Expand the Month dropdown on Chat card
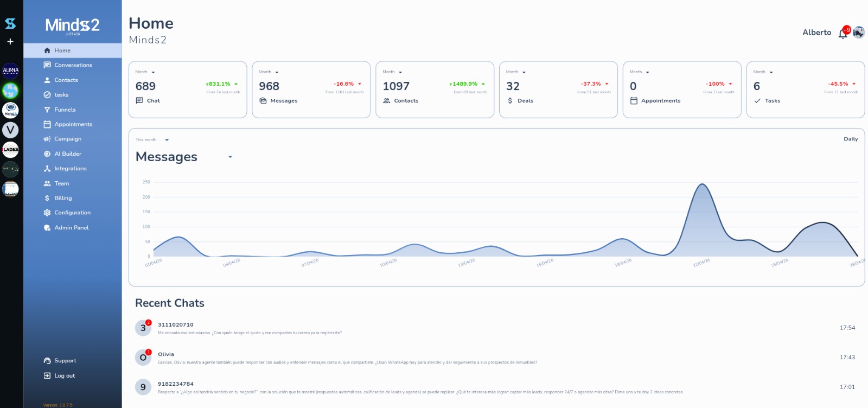Image resolution: width=868 pixels, height=408 pixels. pyautogui.click(x=153, y=72)
